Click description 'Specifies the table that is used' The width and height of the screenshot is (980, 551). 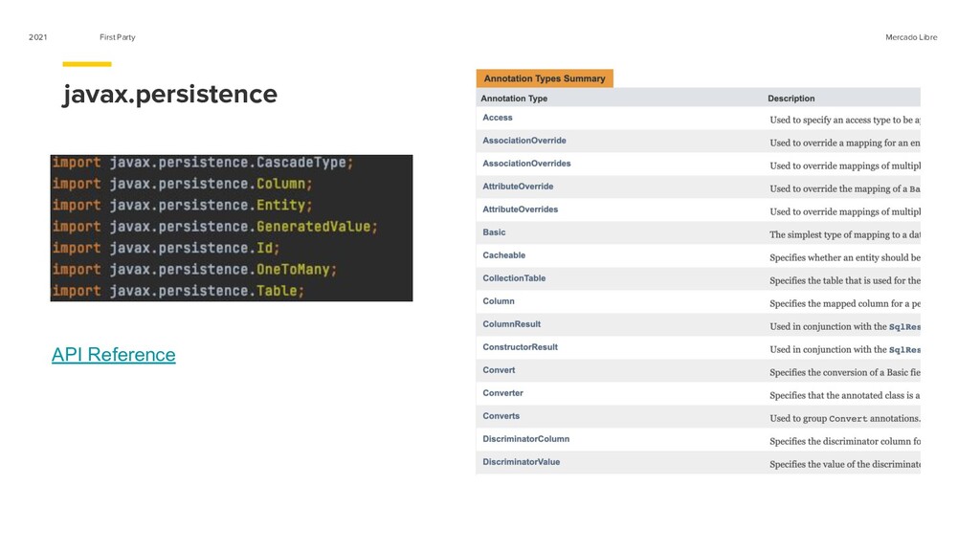(844, 280)
